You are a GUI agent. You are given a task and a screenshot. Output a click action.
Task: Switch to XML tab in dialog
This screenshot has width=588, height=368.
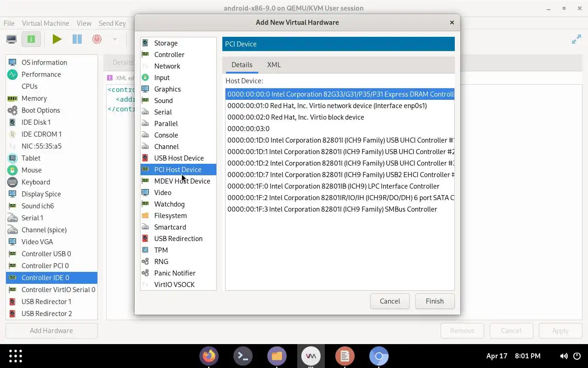(x=274, y=65)
